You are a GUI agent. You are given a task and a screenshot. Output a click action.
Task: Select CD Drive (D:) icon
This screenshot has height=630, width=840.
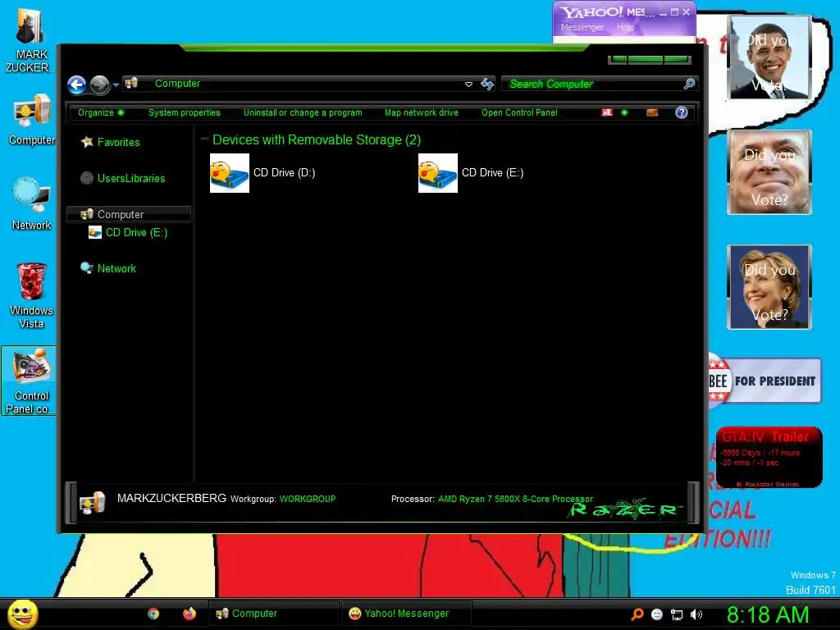(x=230, y=173)
